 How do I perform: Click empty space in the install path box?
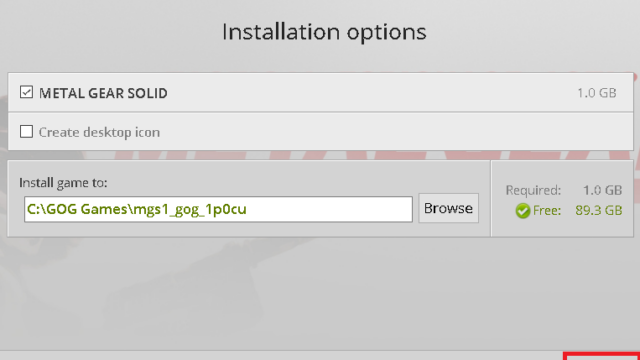(x=329, y=209)
